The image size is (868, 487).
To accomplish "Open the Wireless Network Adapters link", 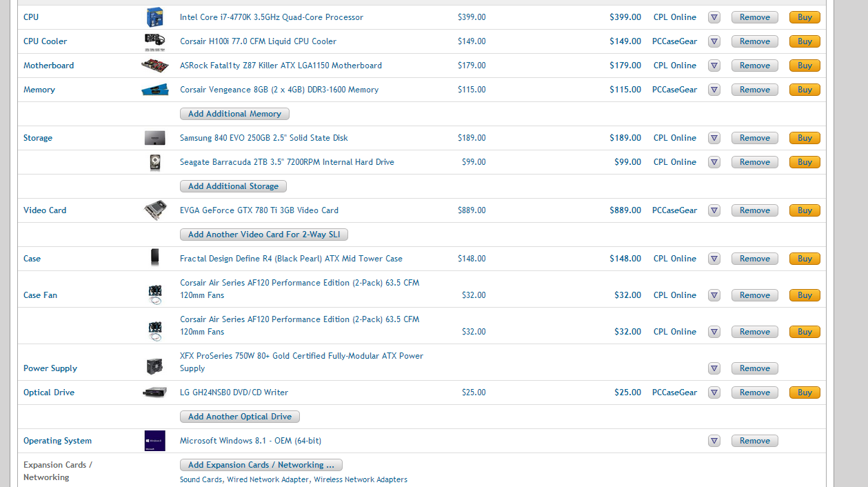I will (361, 479).
